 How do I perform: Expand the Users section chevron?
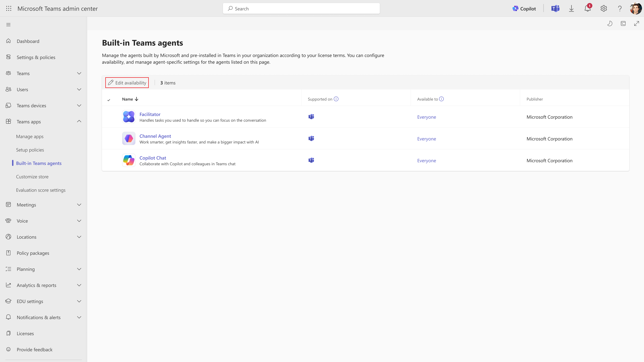click(79, 89)
